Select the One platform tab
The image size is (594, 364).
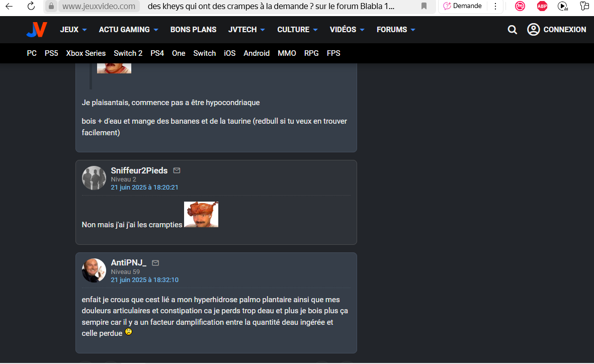[179, 53]
